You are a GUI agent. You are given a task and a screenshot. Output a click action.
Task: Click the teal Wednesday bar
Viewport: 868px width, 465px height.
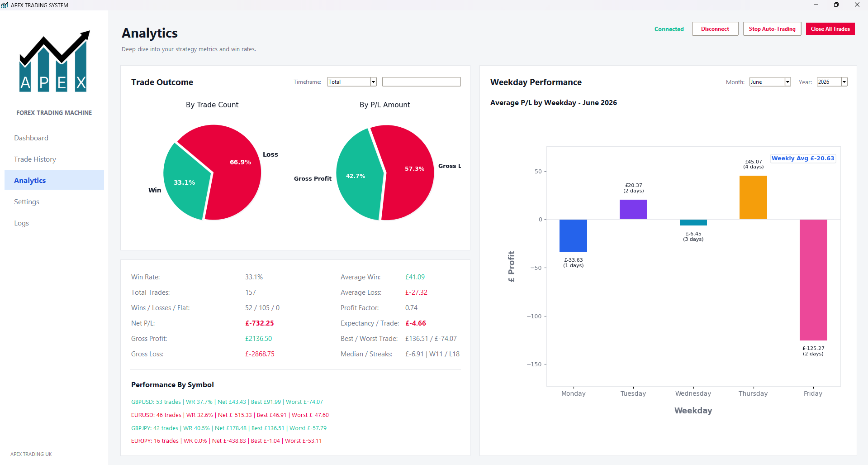point(693,222)
